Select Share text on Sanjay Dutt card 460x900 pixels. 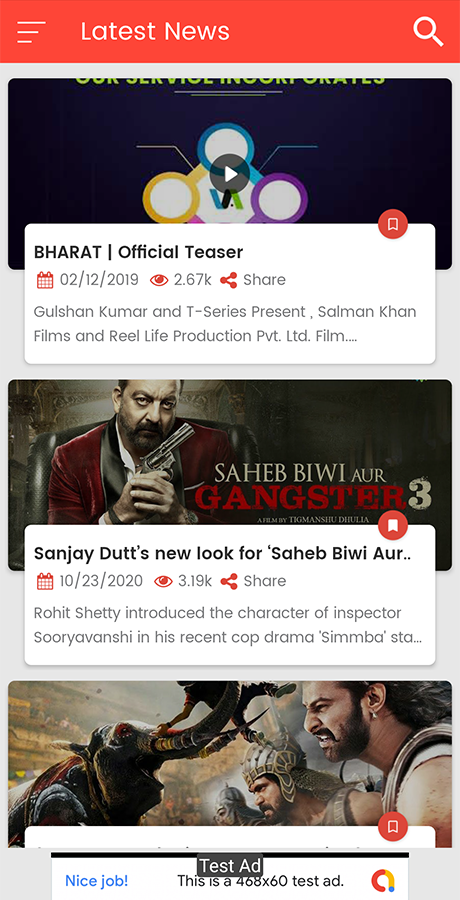point(265,581)
